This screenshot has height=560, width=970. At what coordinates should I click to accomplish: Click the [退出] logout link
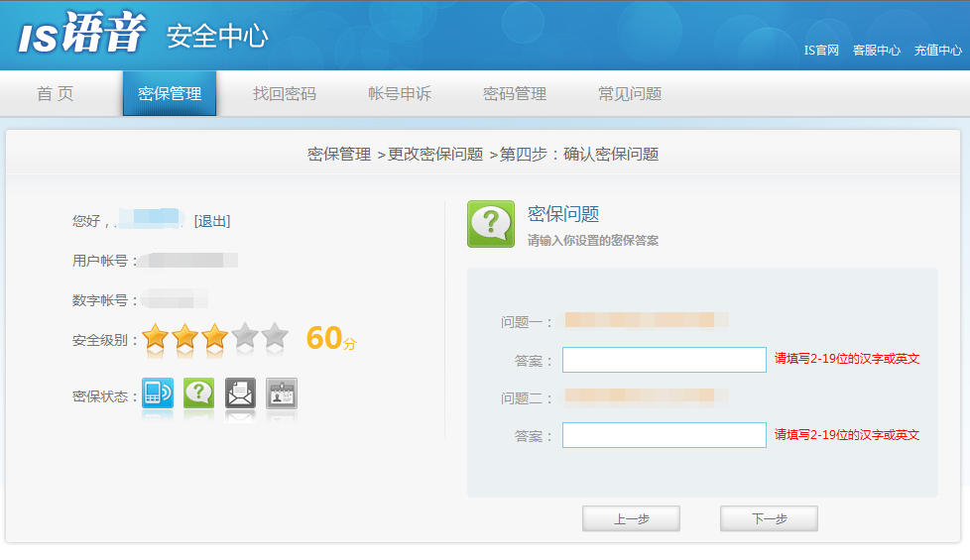pyautogui.click(x=212, y=221)
